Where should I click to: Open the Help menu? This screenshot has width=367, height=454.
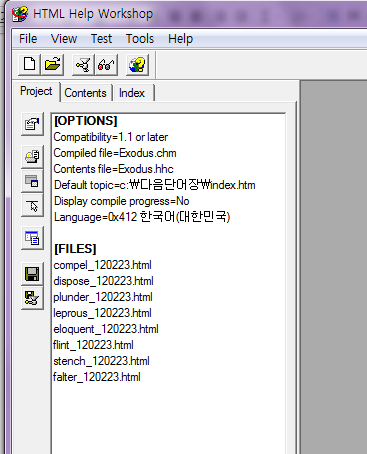click(x=180, y=39)
